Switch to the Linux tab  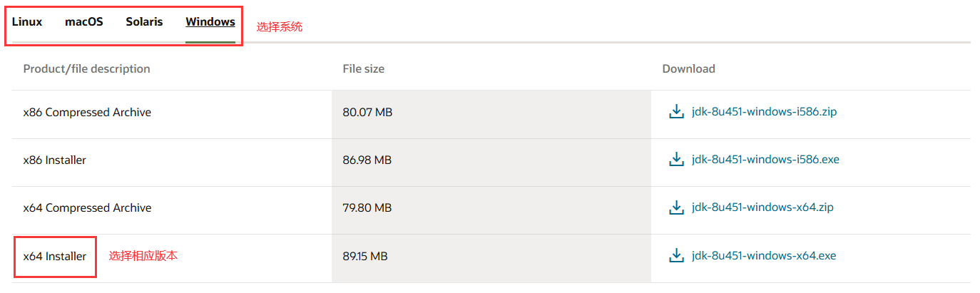pos(27,22)
